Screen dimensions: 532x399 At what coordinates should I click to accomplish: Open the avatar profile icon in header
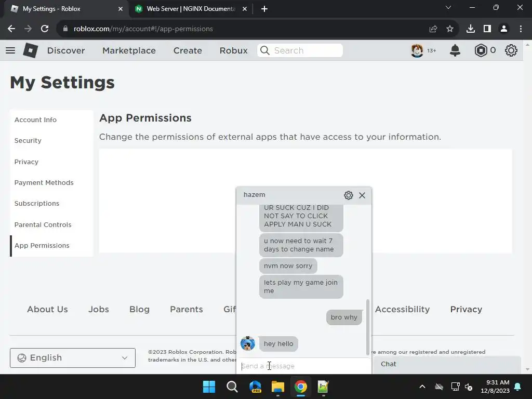417,50
